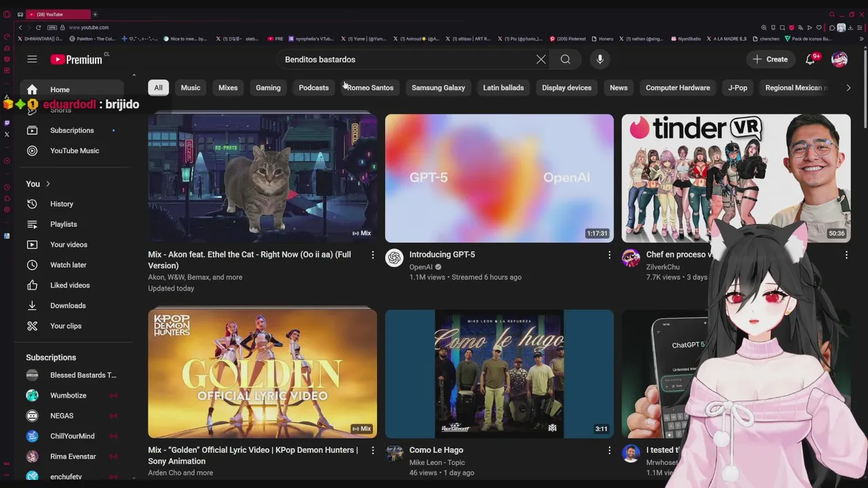The height and width of the screenshot is (488, 868).
Task: Show more filter chips with right arrow
Action: (x=848, y=87)
